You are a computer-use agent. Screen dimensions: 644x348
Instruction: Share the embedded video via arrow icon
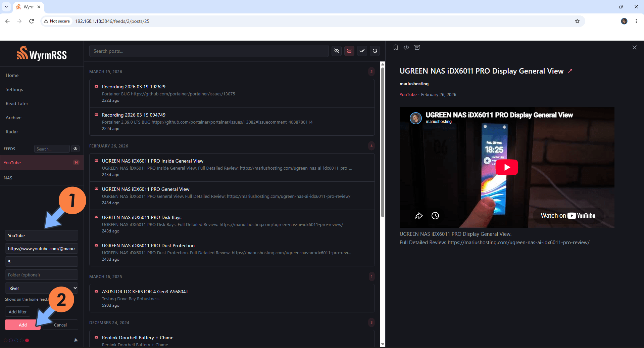(419, 216)
